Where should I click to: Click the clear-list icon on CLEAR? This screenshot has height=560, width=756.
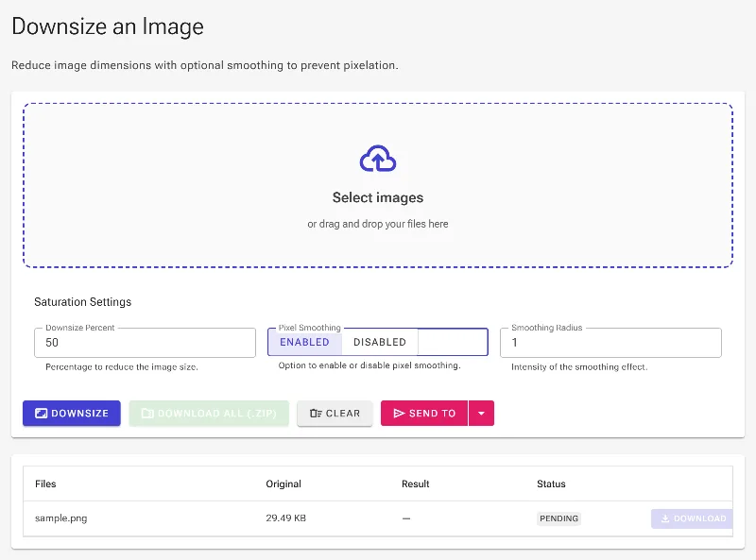(x=316, y=413)
